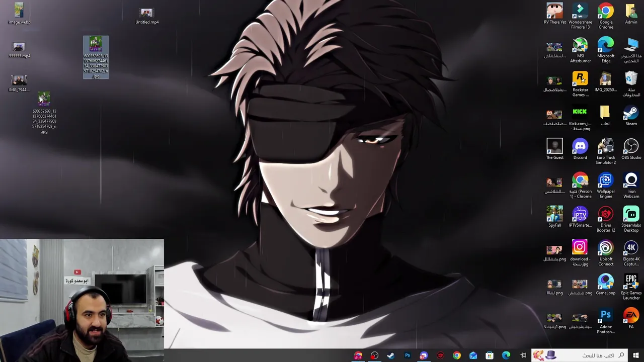Image resolution: width=644 pixels, height=362 pixels.
Task: Open the Recycle Bin
Action: (x=631, y=84)
